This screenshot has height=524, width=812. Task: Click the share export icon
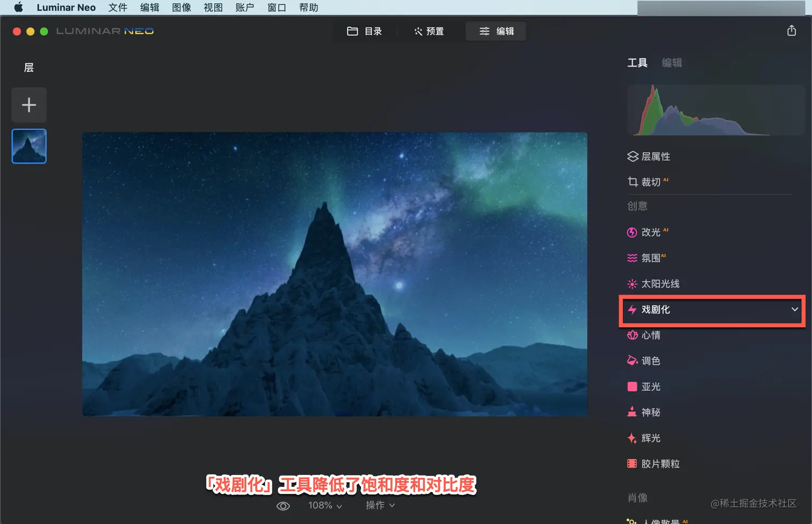(x=792, y=31)
